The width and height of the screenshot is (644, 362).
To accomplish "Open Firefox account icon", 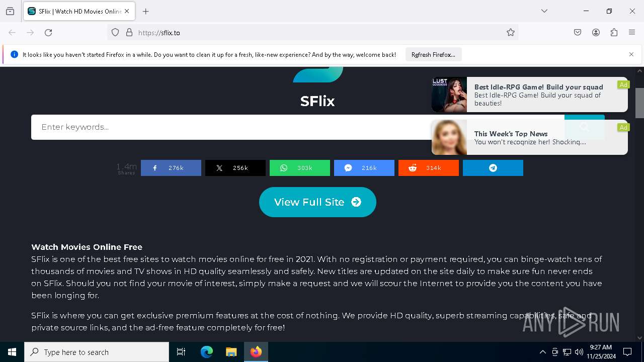I will (596, 32).
